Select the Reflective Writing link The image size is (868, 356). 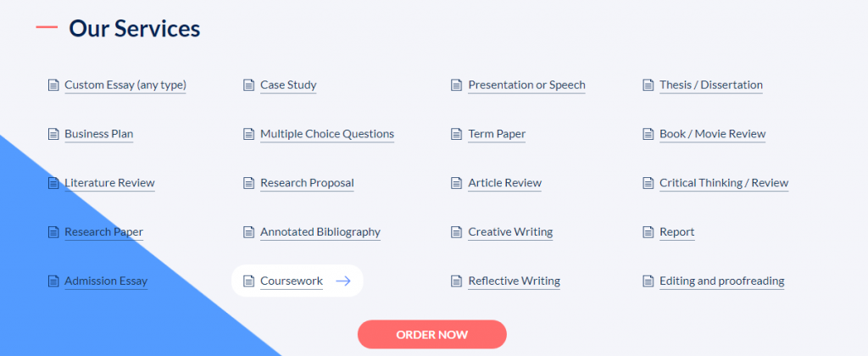(x=515, y=281)
